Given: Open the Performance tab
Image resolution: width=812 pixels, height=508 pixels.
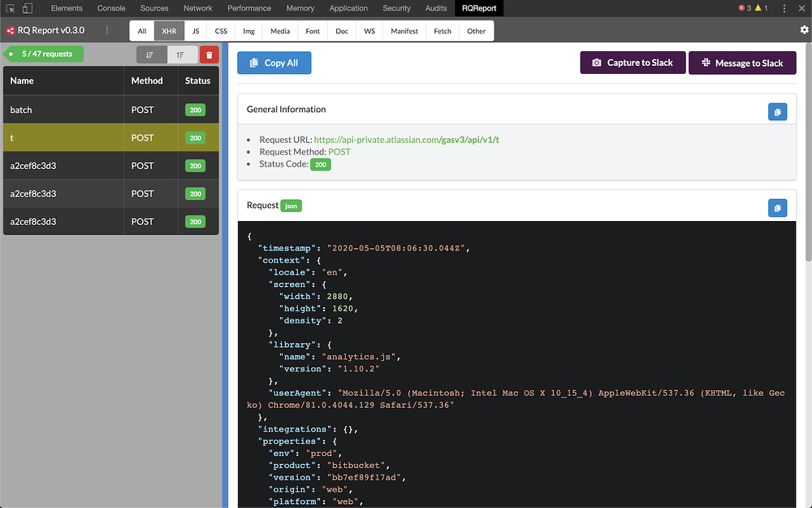Looking at the screenshot, I should point(249,8).
